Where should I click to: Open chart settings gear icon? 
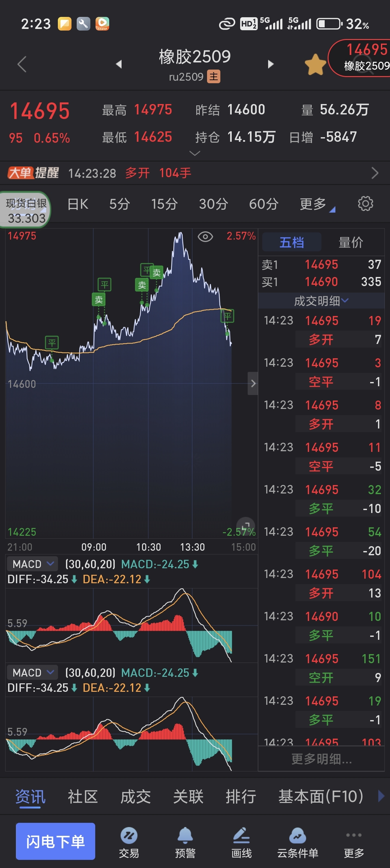coord(365,204)
